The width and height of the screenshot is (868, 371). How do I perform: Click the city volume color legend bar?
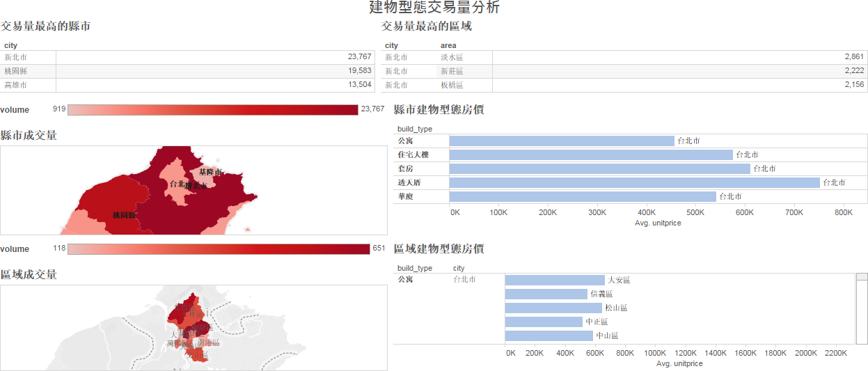click(x=212, y=110)
